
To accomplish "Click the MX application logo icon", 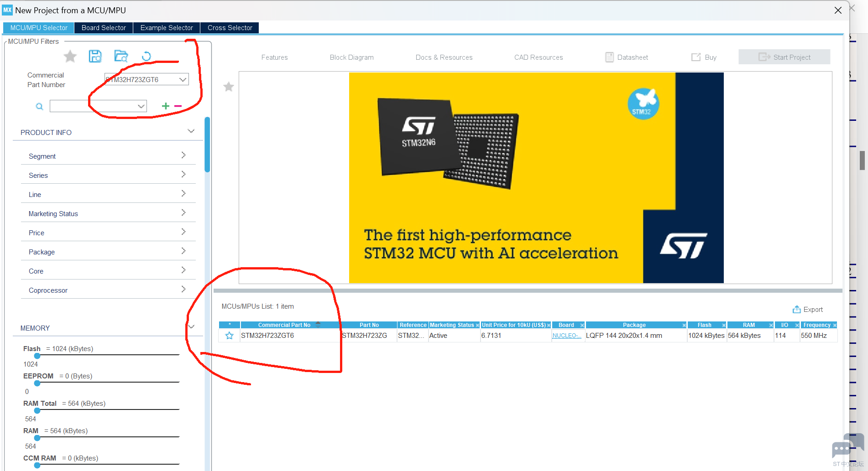I will pyautogui.click(x=7, y=10).
